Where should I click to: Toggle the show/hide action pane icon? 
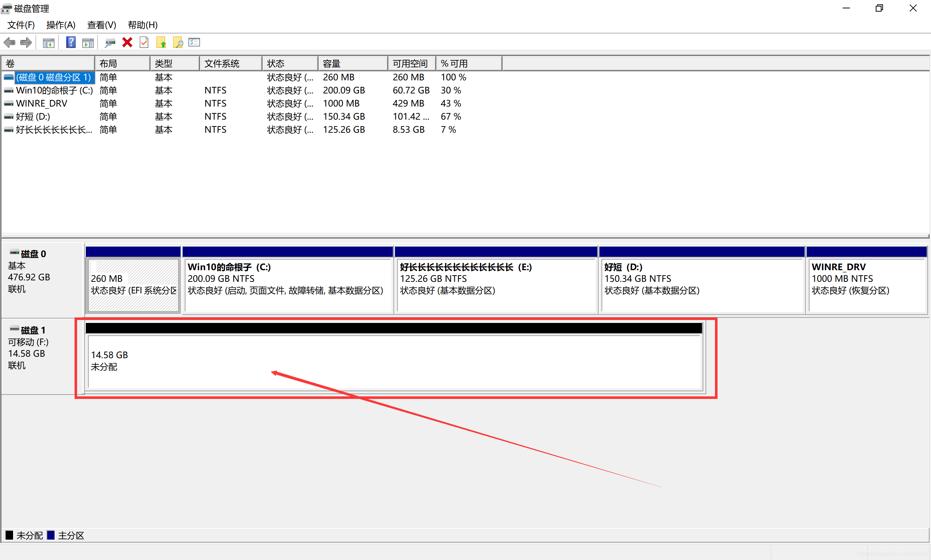coord(88,43)
